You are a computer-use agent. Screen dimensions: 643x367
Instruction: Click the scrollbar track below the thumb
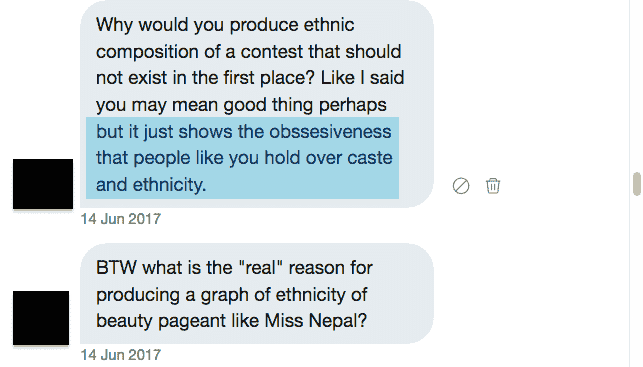636,283
